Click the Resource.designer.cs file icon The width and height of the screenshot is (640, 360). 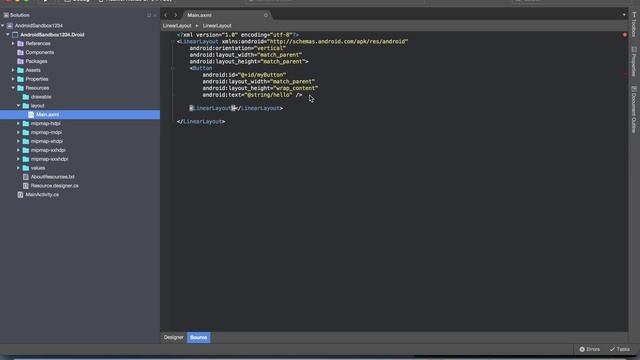(26, 186)
